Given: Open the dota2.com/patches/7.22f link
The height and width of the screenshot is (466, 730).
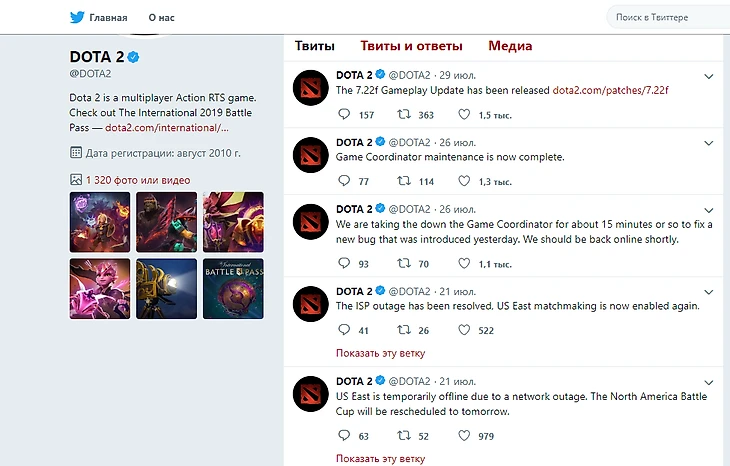Looking at the screenshot, I should click(610, 90).
